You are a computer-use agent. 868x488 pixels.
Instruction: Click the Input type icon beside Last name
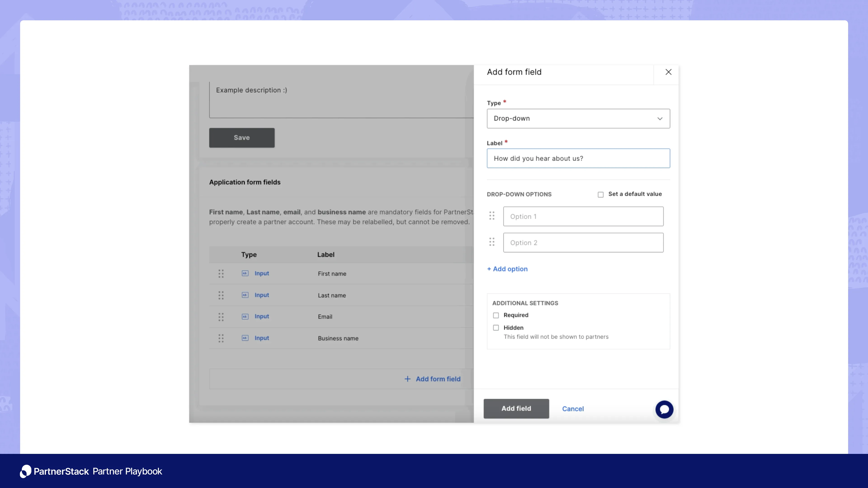coord(245,295)
